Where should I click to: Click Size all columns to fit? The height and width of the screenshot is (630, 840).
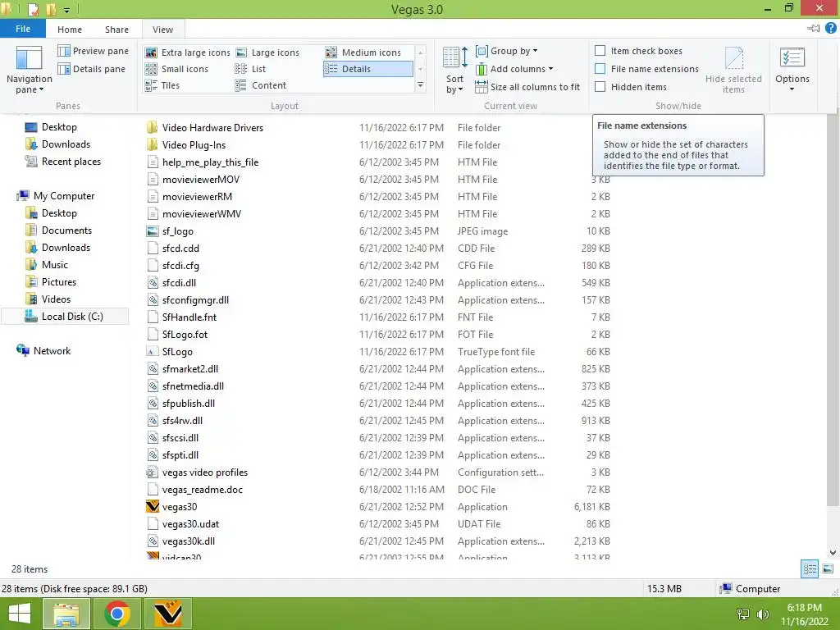click(527, 87)
